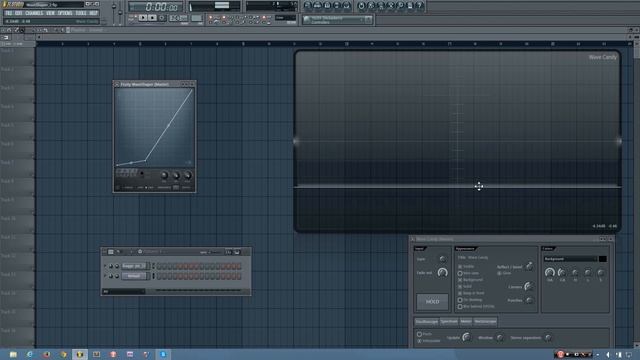Open the TOOLS menu
Image resolution: width=640 pixels, height=360 pixels.
(x=81, y=13)
